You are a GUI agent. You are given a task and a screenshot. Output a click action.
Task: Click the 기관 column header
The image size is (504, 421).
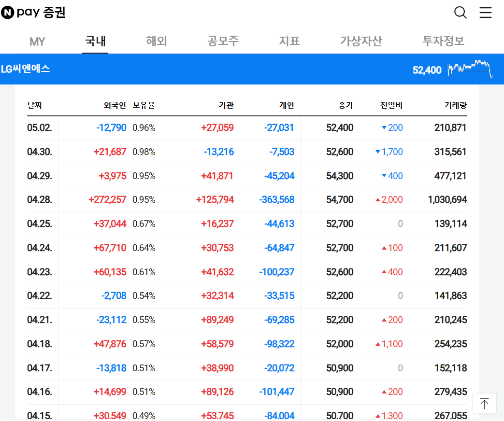(x=226, y=105)
